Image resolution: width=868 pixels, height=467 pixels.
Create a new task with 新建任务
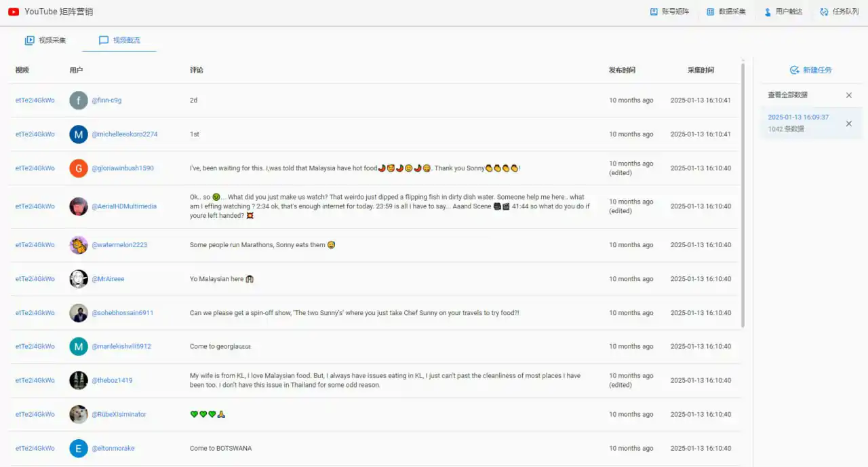[x=810, y=70]
